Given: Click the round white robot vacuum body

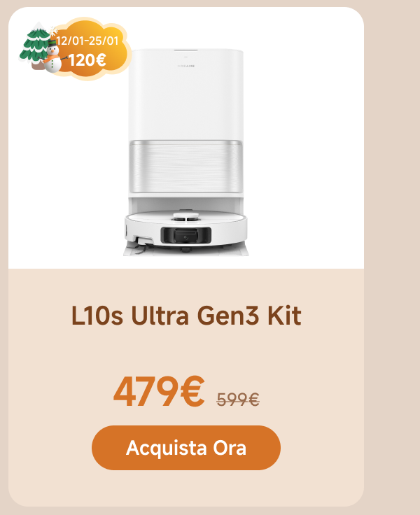Looking at the screenshot, I should tap(186, 230).
